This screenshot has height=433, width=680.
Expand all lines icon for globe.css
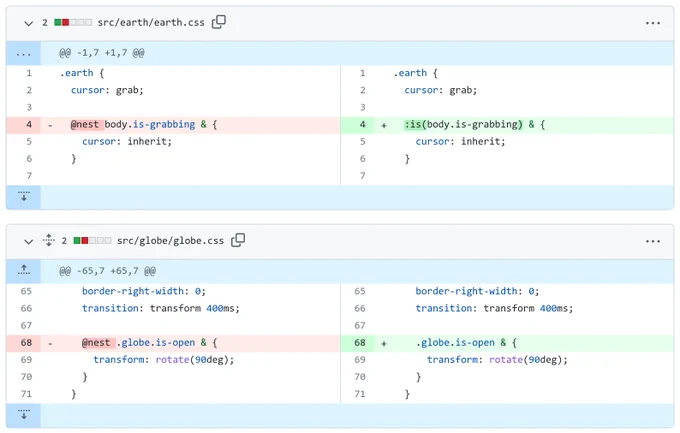[49, 240]
